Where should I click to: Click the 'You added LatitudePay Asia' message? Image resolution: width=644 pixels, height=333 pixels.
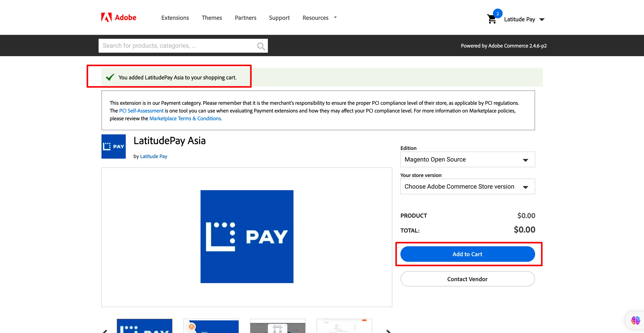pyautogui.click(x=178, y=77)
